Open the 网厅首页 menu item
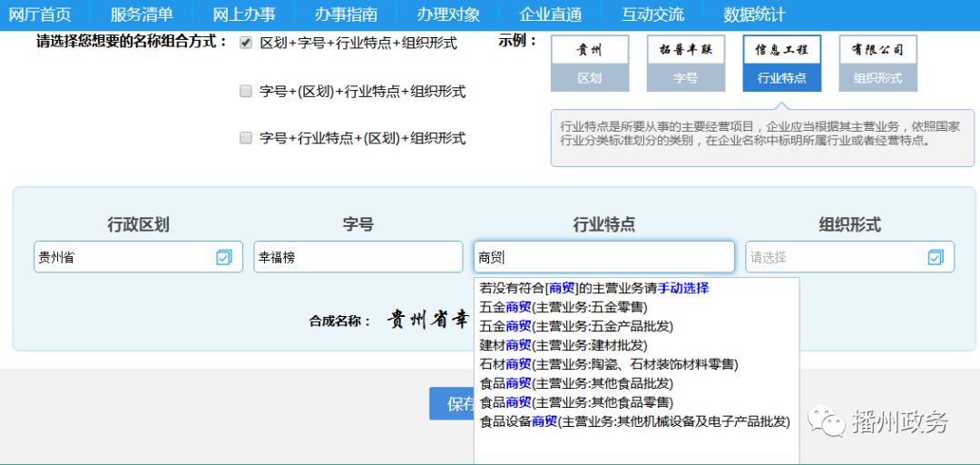Screen dimensions: 980x465 40,15
